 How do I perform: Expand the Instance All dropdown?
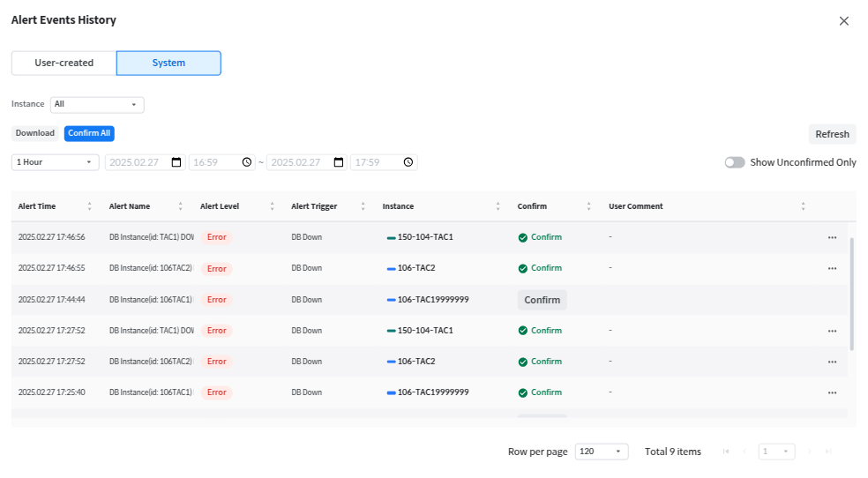97,104
